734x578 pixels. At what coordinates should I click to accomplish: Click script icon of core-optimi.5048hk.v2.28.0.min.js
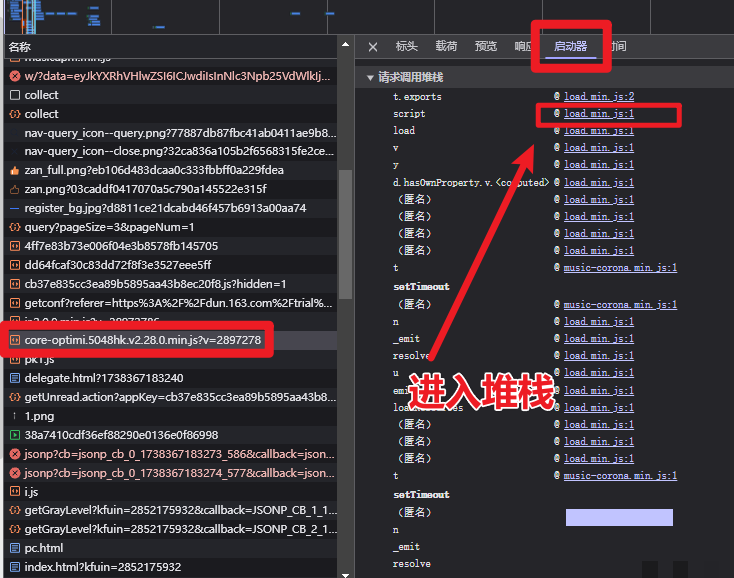pyautogui.click(x=15, y=341)
